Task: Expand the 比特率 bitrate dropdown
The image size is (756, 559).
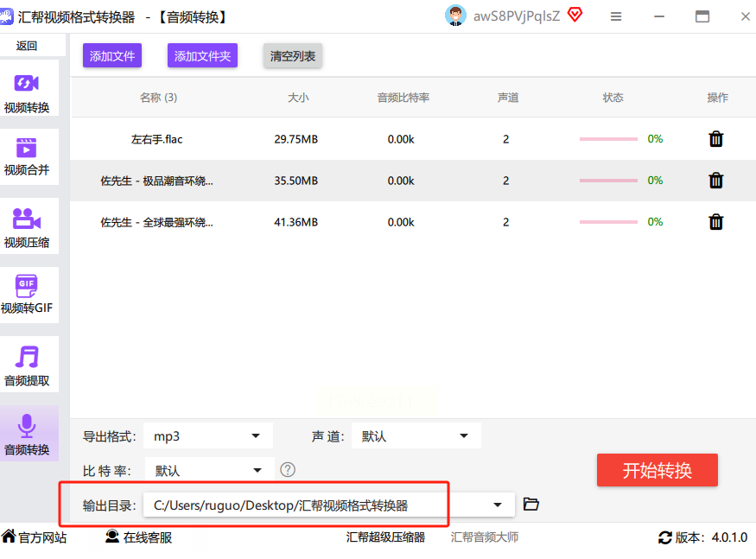Action: coord(208,471)
